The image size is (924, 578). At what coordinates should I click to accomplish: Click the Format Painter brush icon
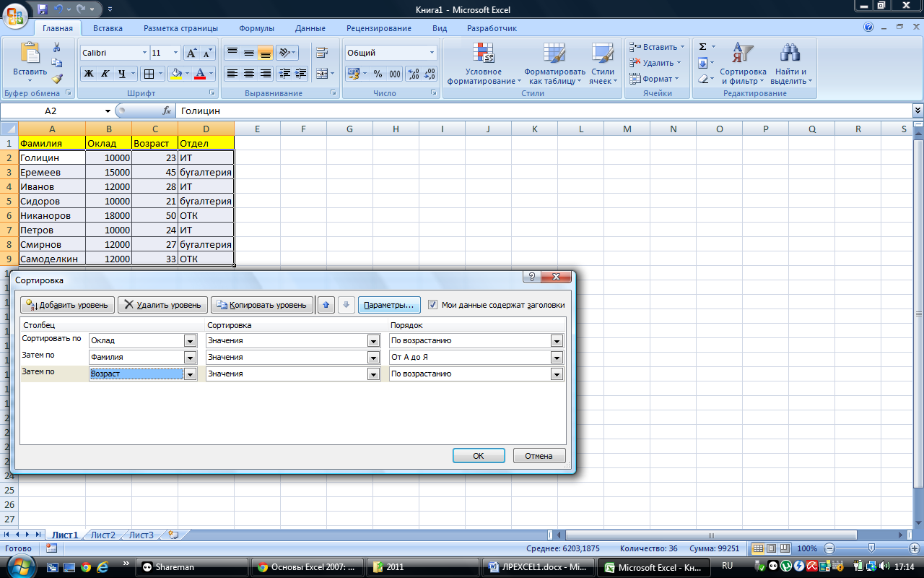click(57, 79)
